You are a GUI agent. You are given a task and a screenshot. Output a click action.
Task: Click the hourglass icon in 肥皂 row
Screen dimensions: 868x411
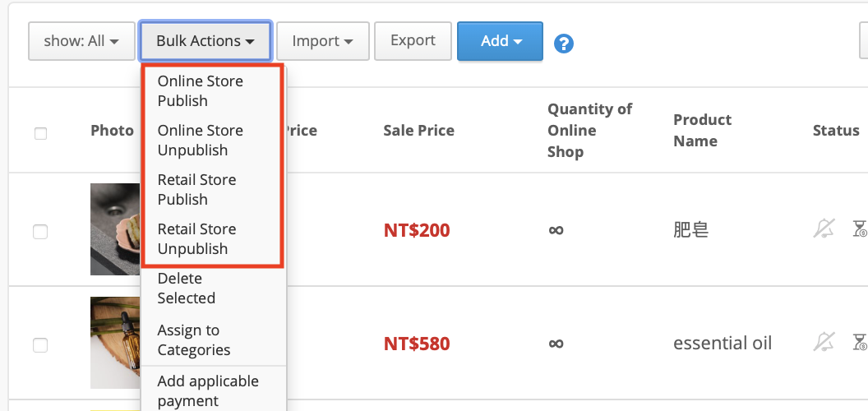(x=860, y=229)
